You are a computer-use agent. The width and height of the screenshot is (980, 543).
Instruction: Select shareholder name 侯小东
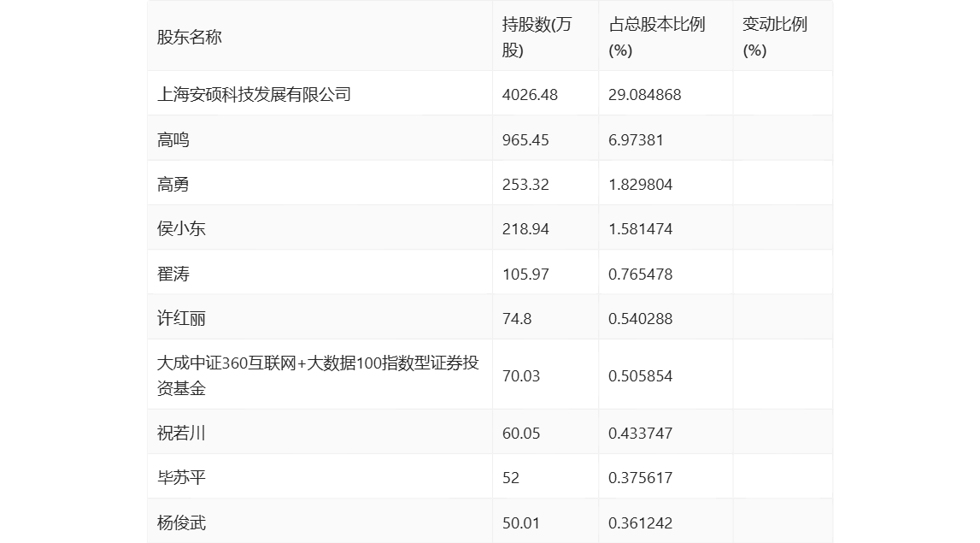pos(181,229)
